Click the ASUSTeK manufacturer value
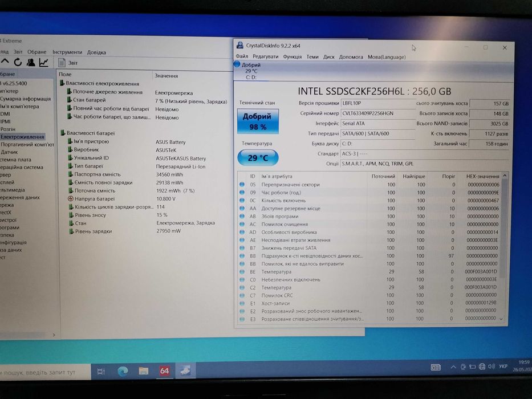This screenshot has height=399, width=532. coord(166,150)
